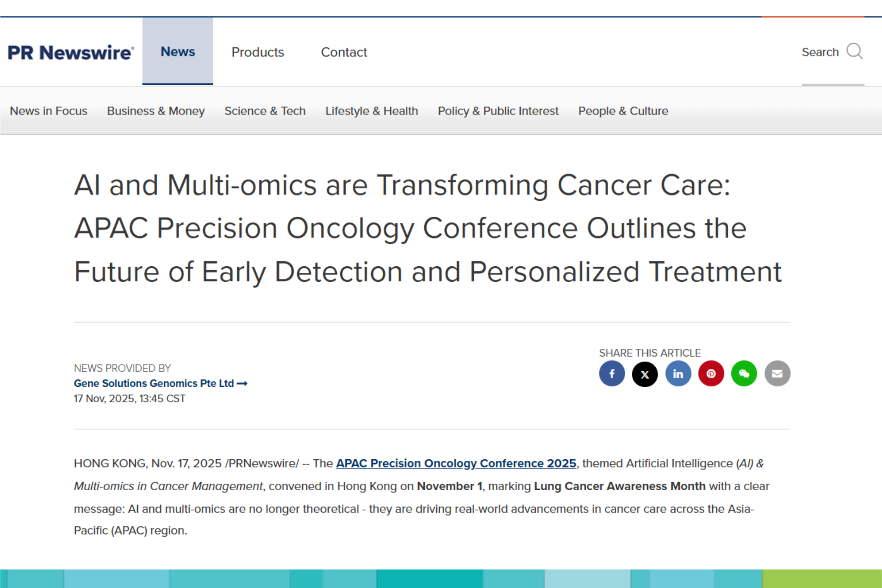The width and height of the screenshot is (882, 588).
Task: Open the Products menu
Action: pyautogui.click(x=258, y=52)
